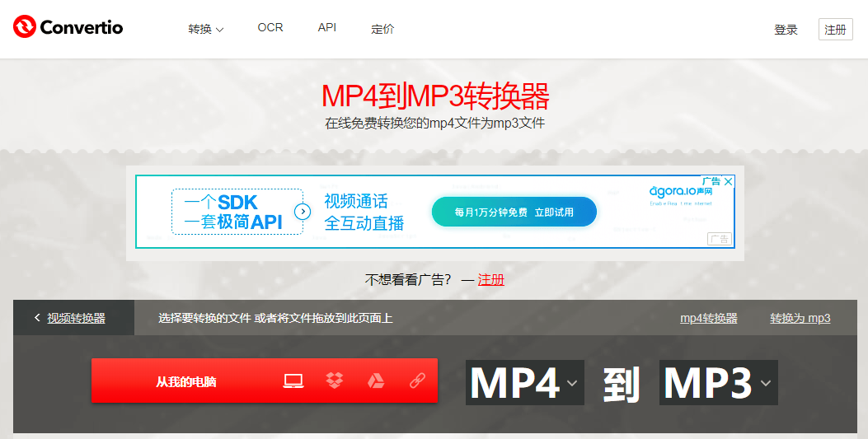Open the 转换为 mp3 link
Screen dimensions: 868x439
pos(800,319)
